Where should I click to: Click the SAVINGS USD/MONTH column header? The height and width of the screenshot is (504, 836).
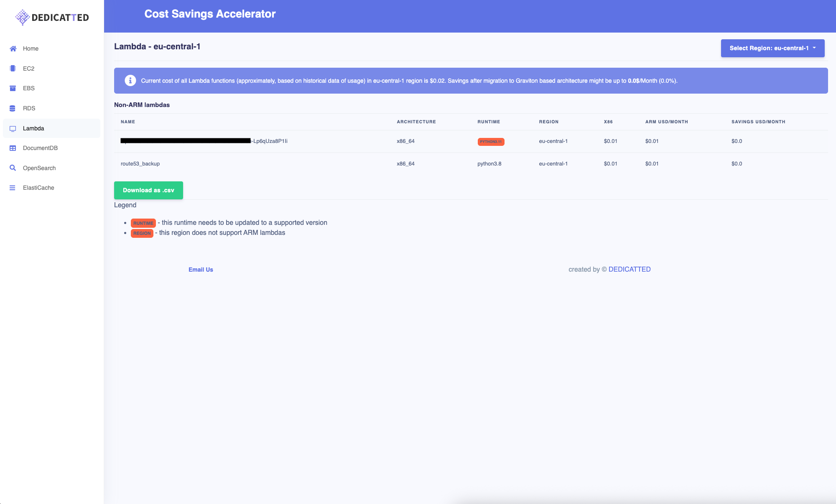pos(758,122)
